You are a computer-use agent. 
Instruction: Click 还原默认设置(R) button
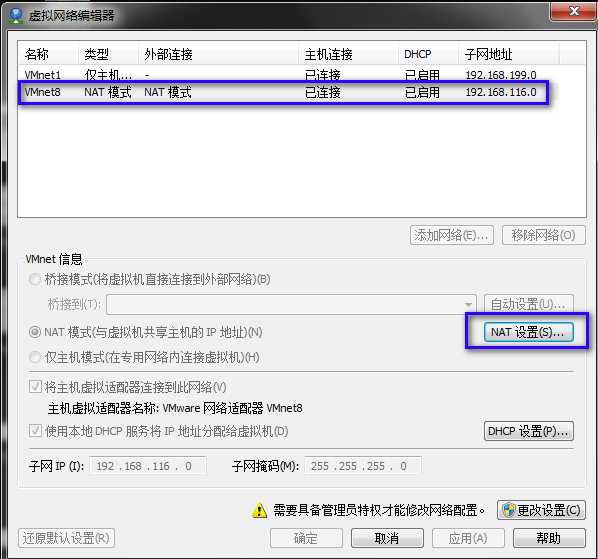[66, 538]
